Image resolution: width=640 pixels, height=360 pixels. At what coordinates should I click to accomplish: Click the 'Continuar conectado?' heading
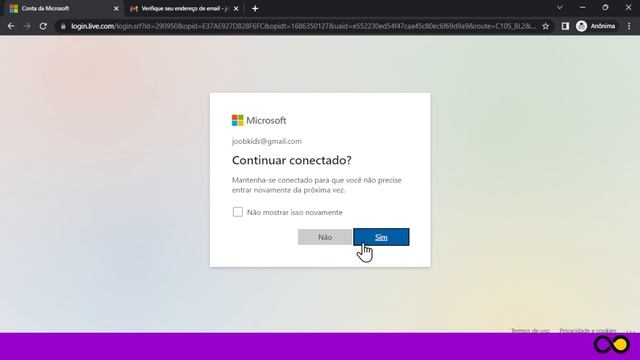[291, 160]
